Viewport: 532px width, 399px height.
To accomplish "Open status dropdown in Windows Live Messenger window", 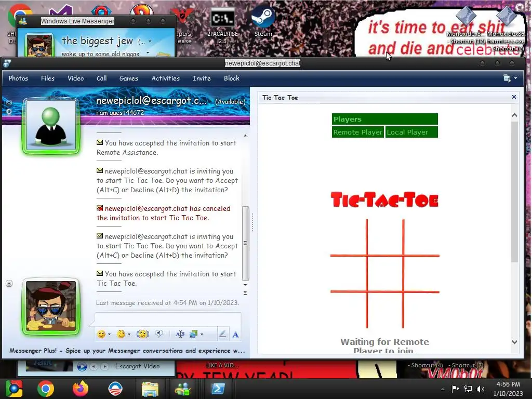I will tap(150, 42).
